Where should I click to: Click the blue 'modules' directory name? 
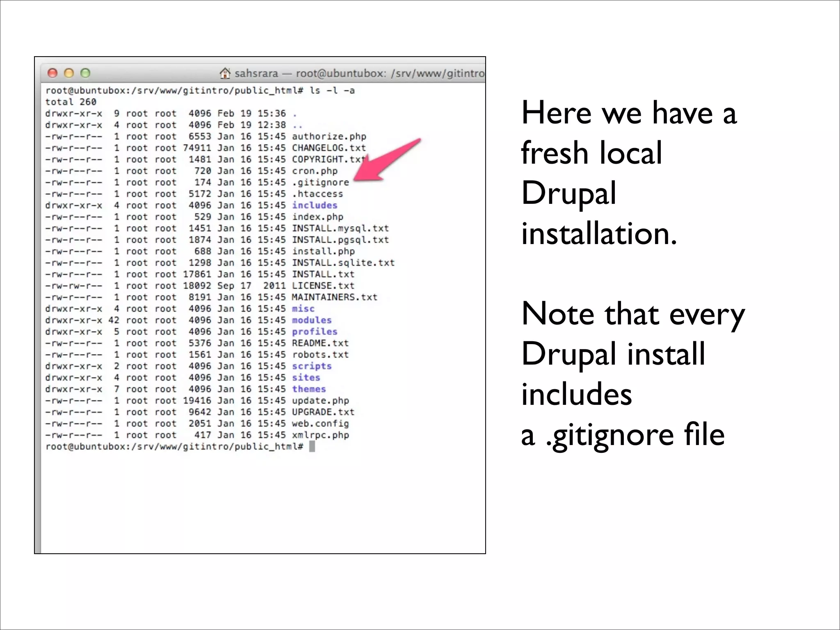point(312,320)
